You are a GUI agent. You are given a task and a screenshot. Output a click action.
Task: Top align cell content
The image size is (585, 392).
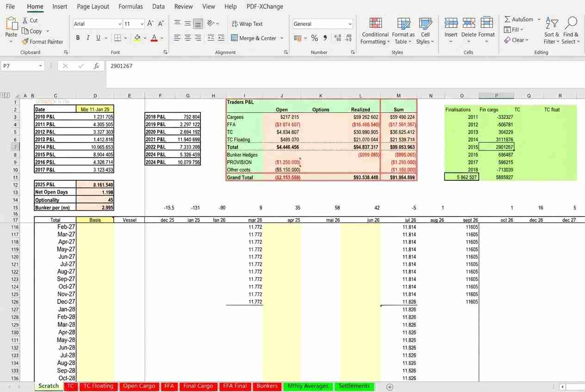(x=177, y=23)
